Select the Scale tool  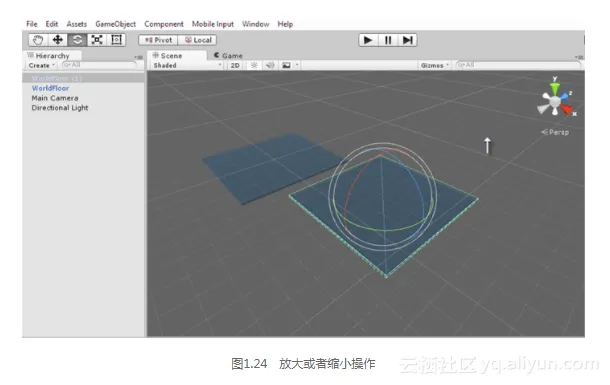(96, 40)
